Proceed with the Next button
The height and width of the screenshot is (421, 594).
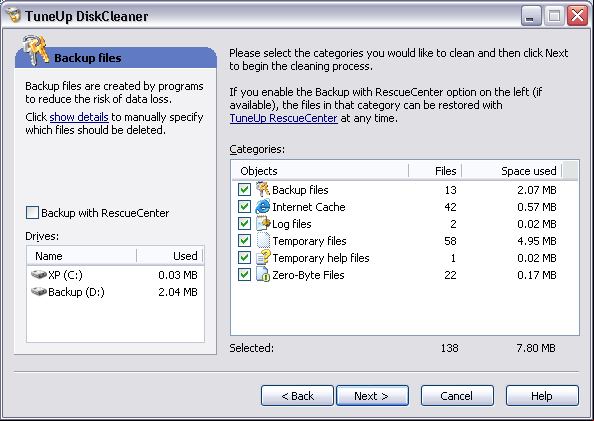pyautogui.click(x=372, y=396)
